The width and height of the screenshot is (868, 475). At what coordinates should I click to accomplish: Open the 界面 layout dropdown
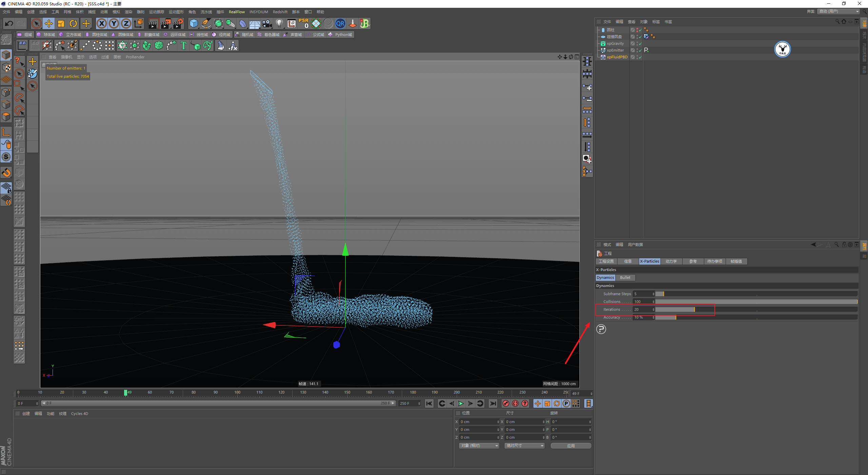839,12
